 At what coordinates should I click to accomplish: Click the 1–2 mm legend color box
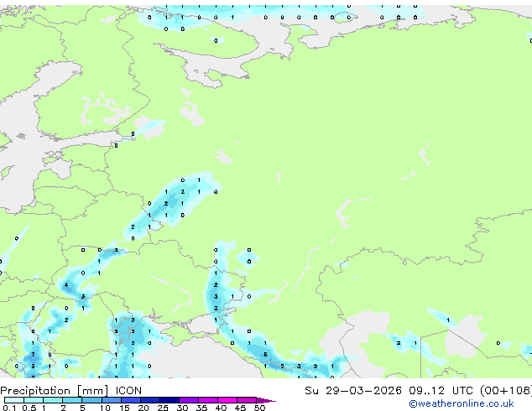[53, 400]
